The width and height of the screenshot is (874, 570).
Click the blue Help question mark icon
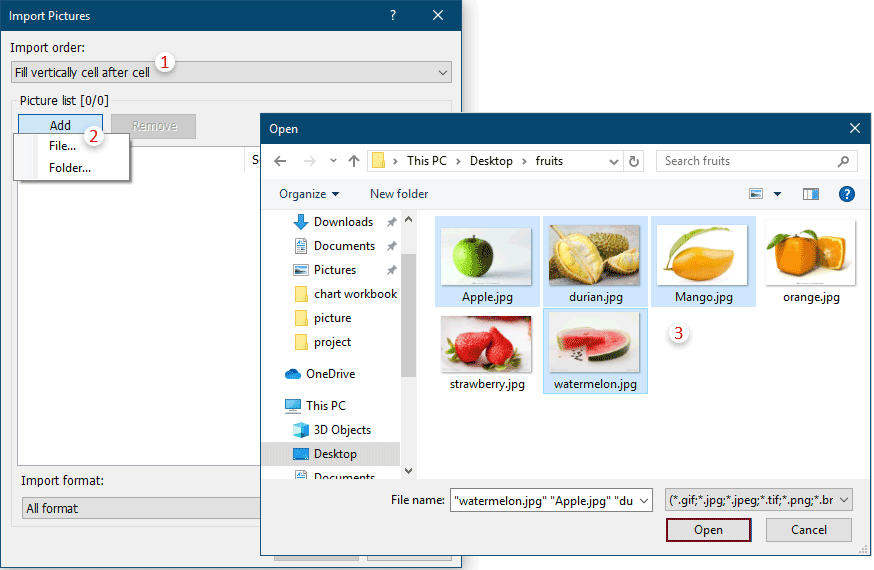tap(846, 194)
